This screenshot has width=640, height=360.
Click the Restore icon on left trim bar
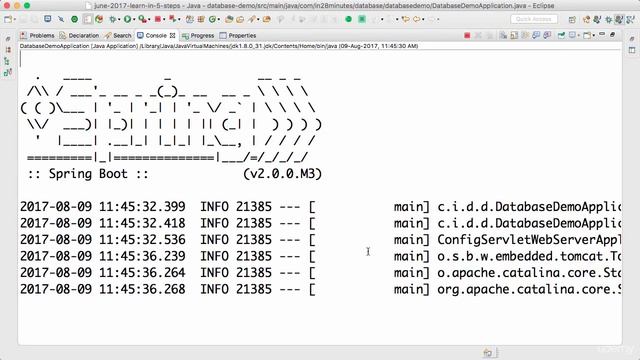coord(8,39)
